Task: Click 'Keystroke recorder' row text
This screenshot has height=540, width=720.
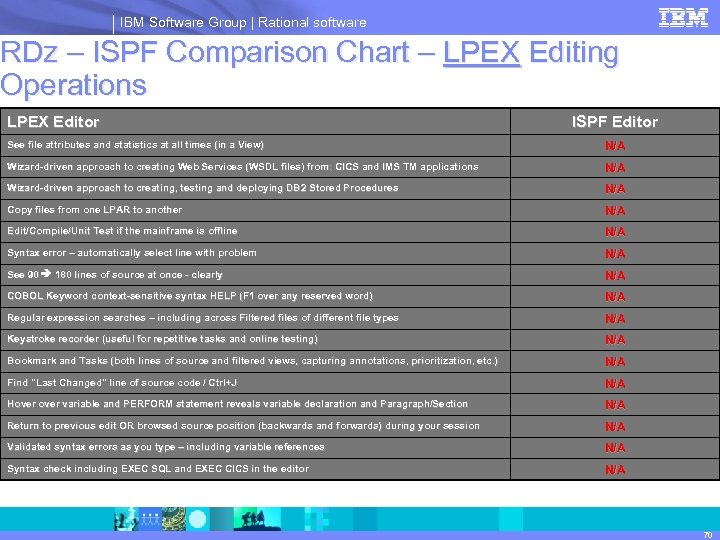Action: tap(162, 339)
